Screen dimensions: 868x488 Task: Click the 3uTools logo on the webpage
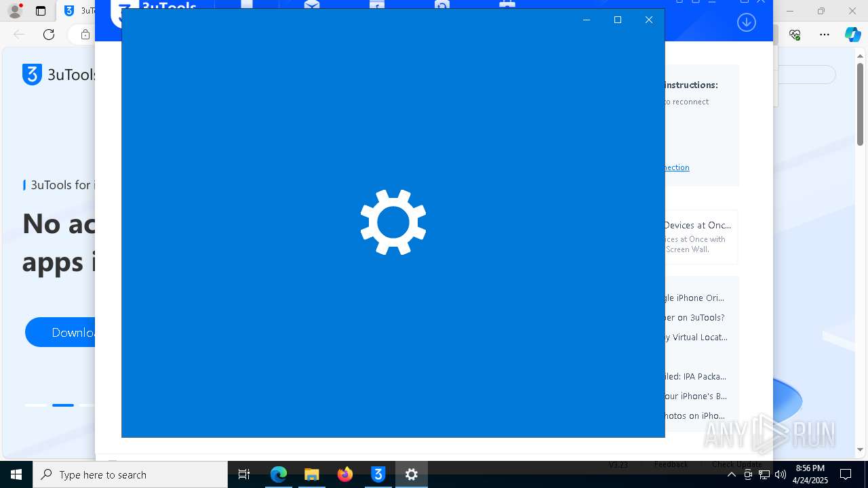pyautogui.click(x=60, y=75)
